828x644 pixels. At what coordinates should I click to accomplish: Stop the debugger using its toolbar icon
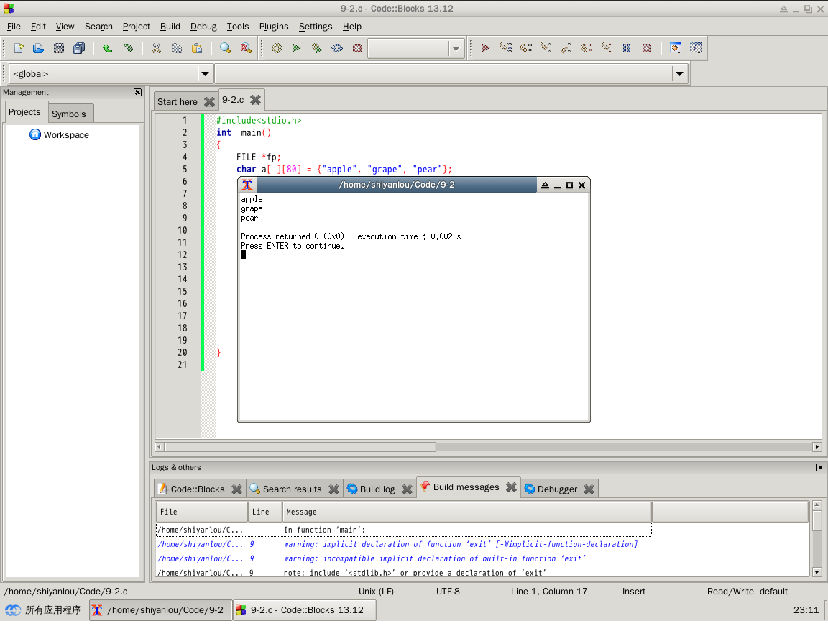click(647, 48)
